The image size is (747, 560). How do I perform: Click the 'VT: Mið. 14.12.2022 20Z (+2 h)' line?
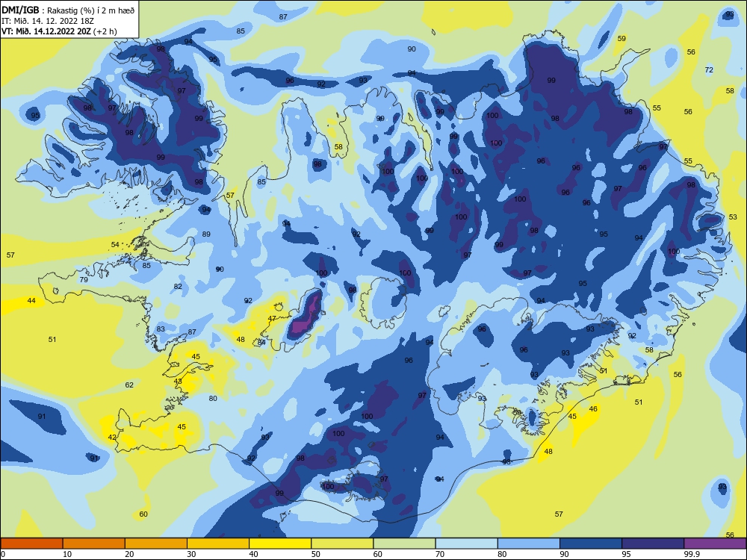click(x=59, y=31)
